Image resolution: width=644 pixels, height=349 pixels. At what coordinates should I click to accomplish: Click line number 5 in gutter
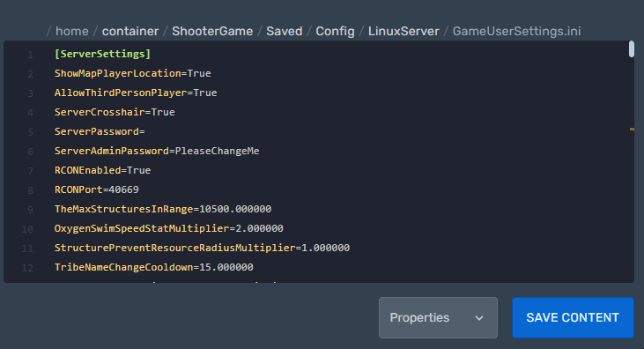click(x=30, y=132)
